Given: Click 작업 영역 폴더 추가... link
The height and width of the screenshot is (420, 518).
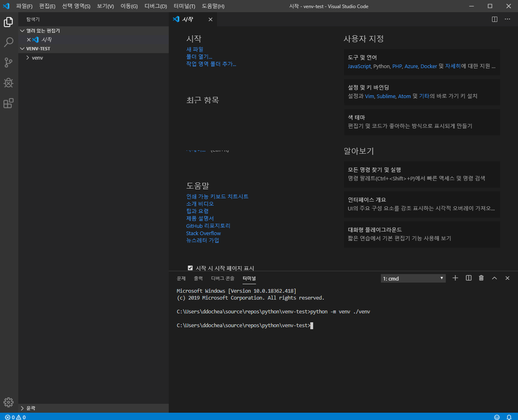Looking at the screenshot, I should point(211,64).
